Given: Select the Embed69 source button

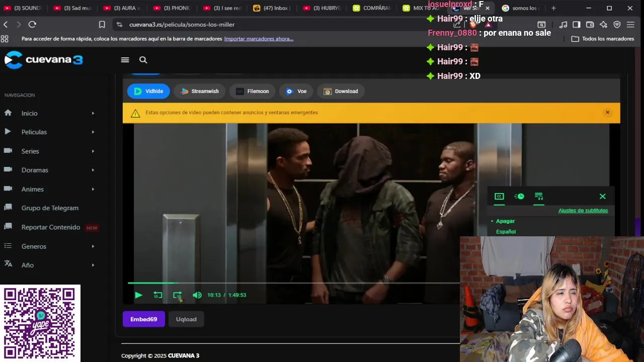Looking at the screenshot, I should 144,319.
